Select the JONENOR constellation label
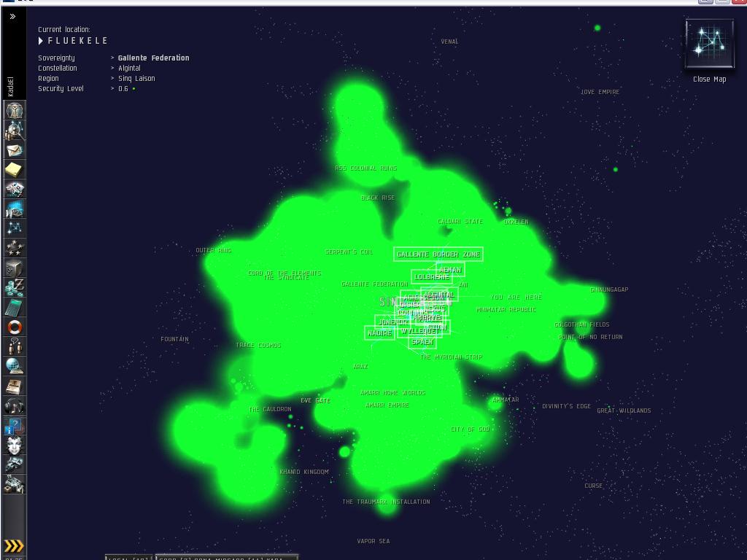Image resolution: width=747 pixels, height=560 pixels. pyautogui.click(x=392, y=322)
